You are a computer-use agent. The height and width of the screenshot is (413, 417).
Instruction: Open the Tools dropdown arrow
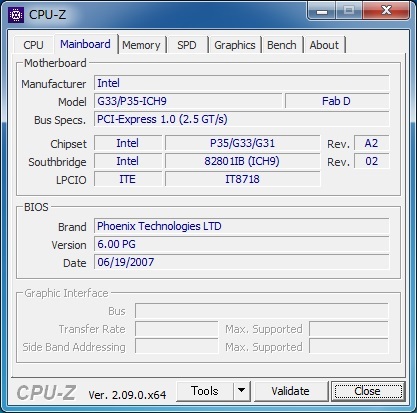point(242,391)
